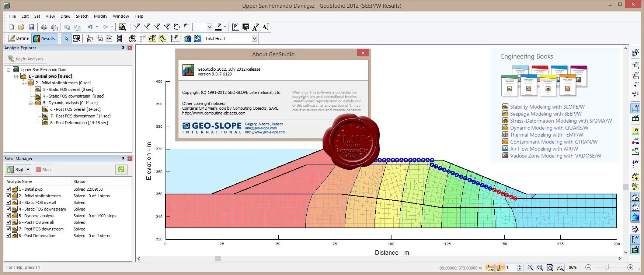The width and height of the screenshot is (644, 275).
Task: Uncheck the 8 - Post Deformation checkbox
Action: pyautogui.click(x=8, y=235)
